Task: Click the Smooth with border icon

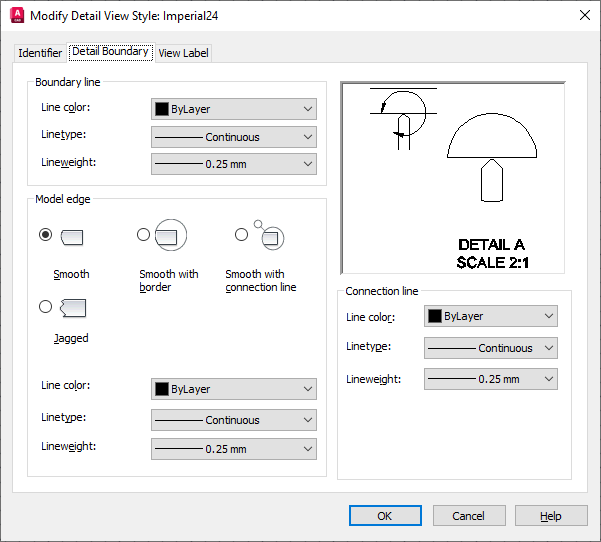Action: point(171,235)
